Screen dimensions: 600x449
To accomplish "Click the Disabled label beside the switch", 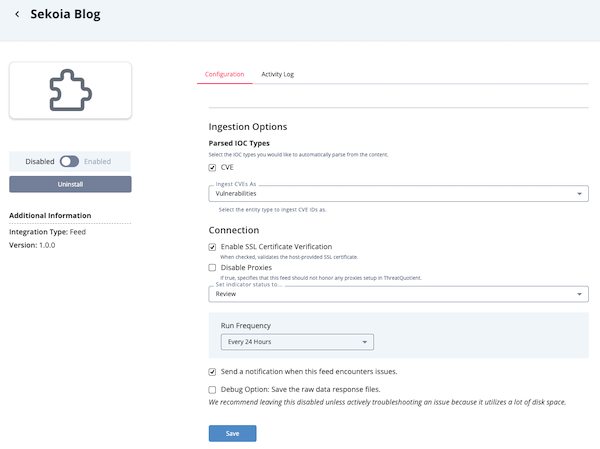I will click(x=40, y=160).
